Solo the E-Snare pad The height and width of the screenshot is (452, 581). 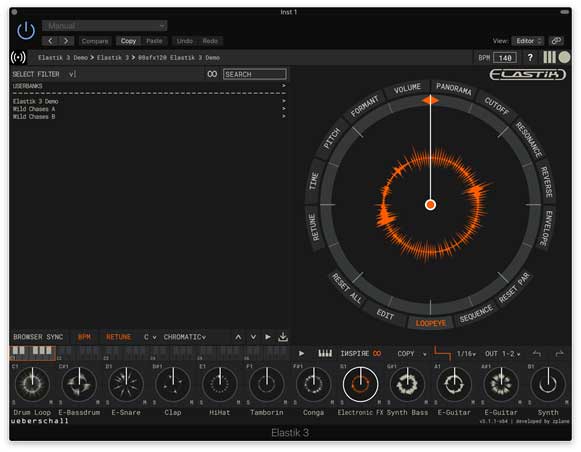(108, 402)
